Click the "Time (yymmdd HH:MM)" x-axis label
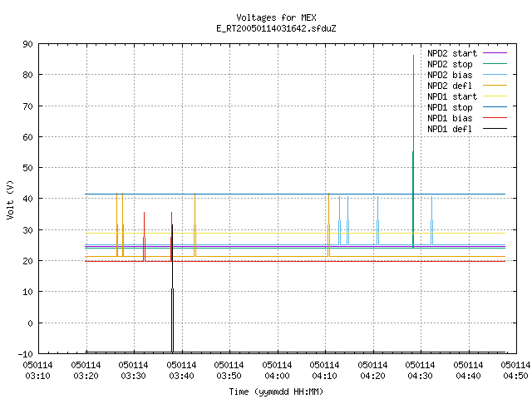 tap(276, 392)
